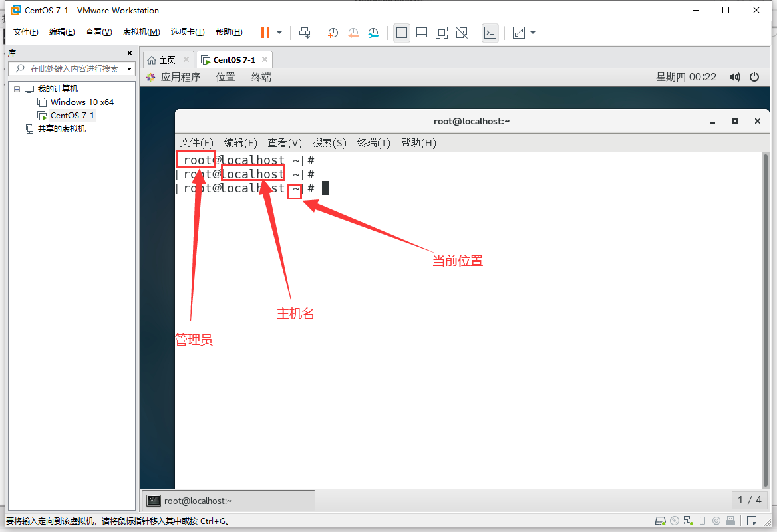Image resolution: width=777 pixels, height=532 pixels.
Task: Open VMware 查看(V) menu
Action: pos(98,32)
